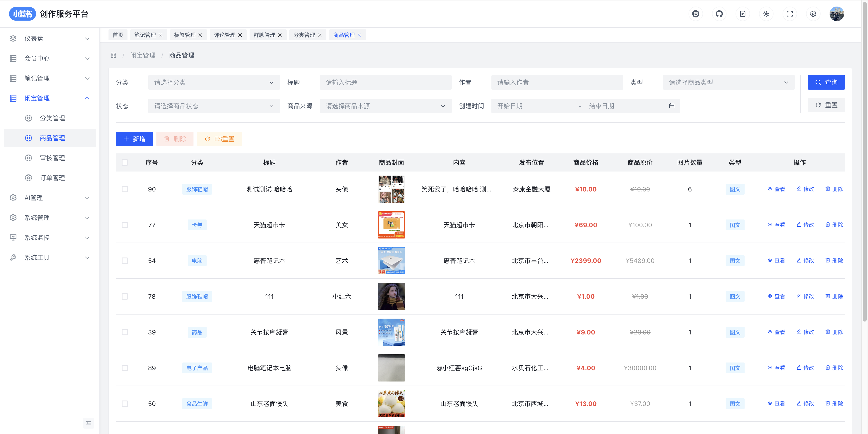Switch to the 笔记管理 tab
Viewport: 868px width, 434px height.
(145, 35)
